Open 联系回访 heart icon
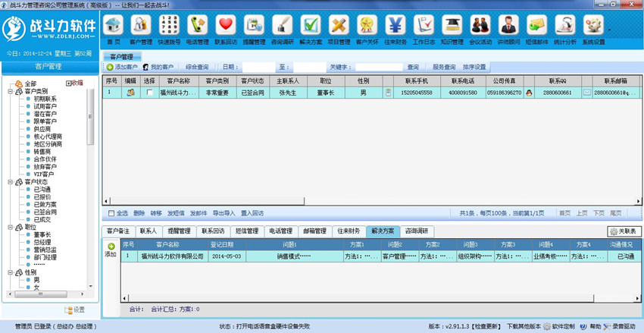This screenshot has width=644, height=333. (x=226, y=25)
